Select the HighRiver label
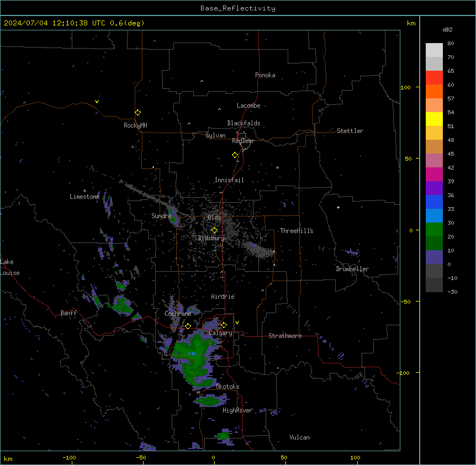Image resolution: width=476 pixels, height=465 pixels. click(237, 410)
